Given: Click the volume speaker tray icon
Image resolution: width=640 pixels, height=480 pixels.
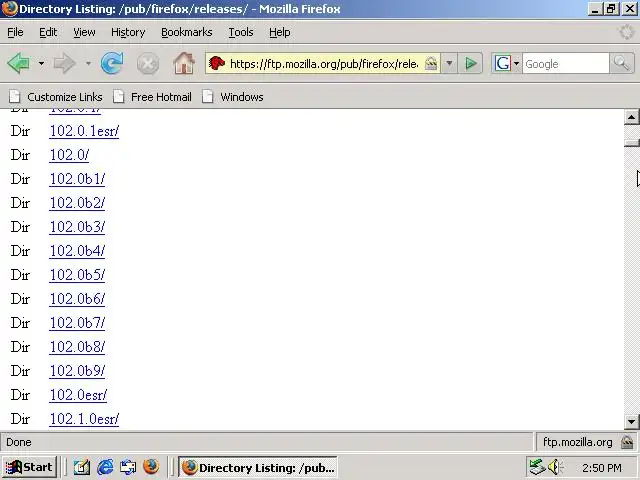Looking at the screenshot, I should [555, 467].
